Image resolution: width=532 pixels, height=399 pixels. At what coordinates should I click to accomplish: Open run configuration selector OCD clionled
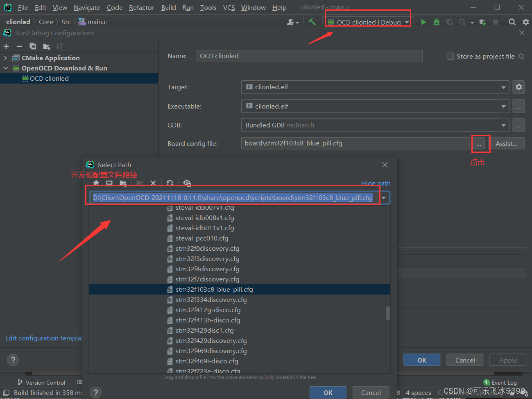click(368, 22)
